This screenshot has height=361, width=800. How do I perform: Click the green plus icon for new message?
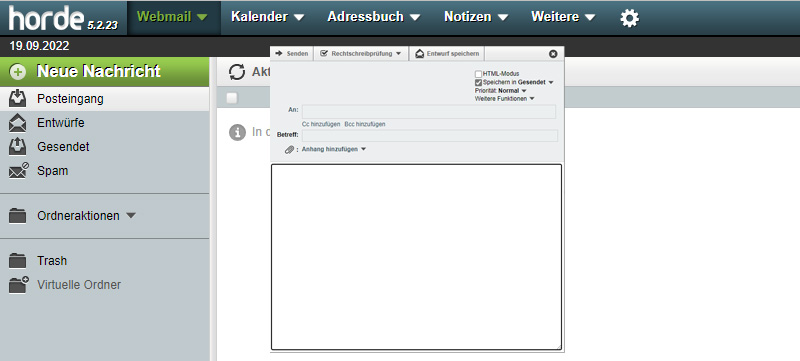[x=18, y=72]
